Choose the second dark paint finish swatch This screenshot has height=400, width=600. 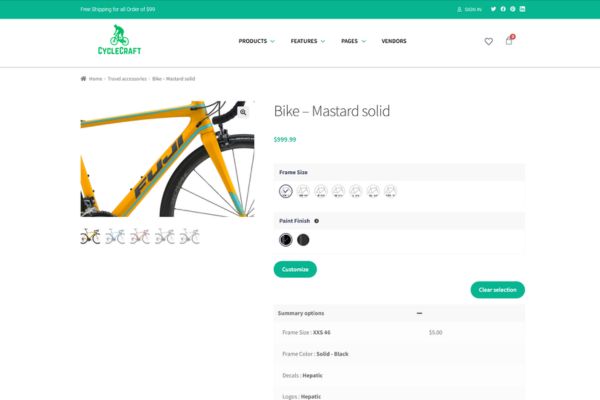point(303,240)
